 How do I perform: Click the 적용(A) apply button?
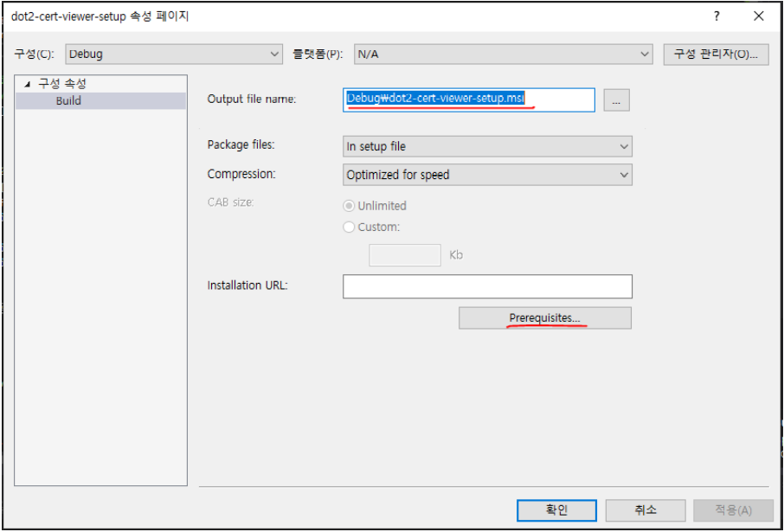click(x=732, y=510)
